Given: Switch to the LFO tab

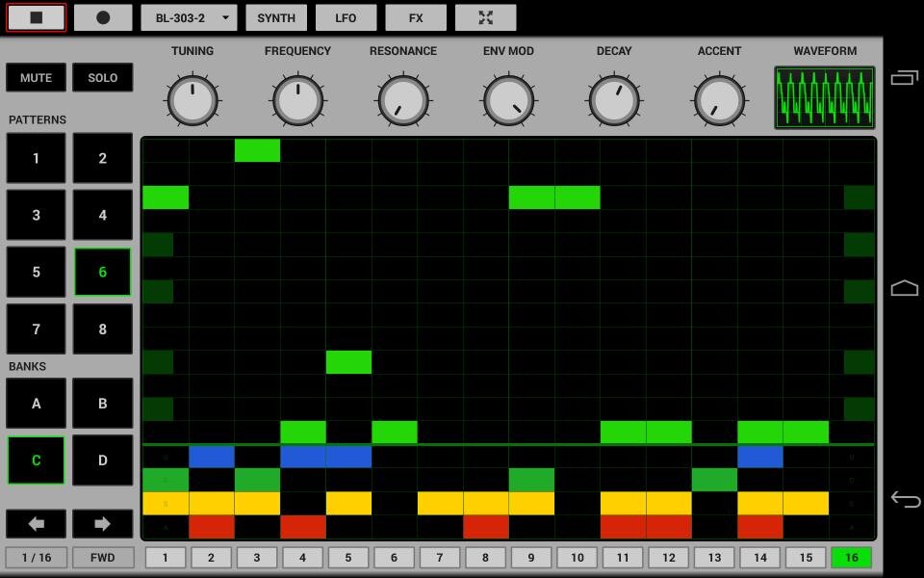Looking at the screenshot, I should [346, 17].
